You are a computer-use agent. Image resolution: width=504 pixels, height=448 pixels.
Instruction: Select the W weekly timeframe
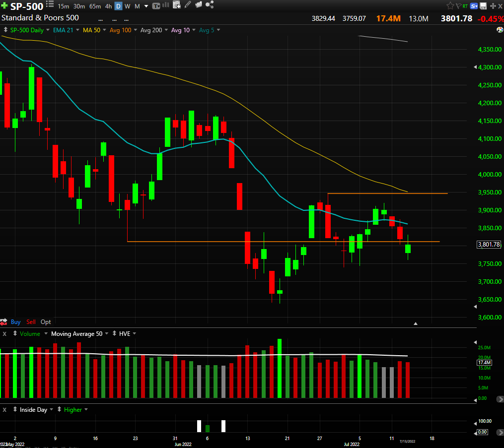click(128, 6)
